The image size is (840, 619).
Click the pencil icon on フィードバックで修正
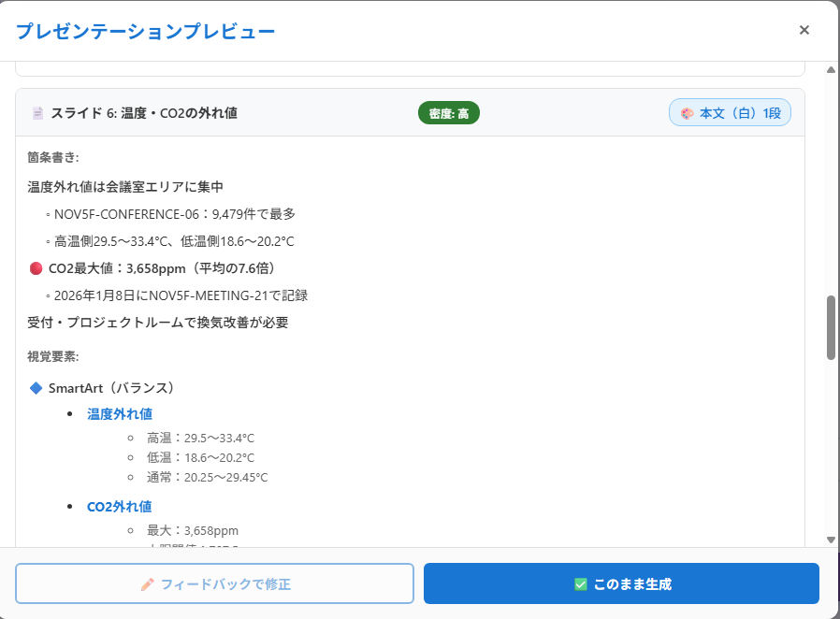point(147,584)
